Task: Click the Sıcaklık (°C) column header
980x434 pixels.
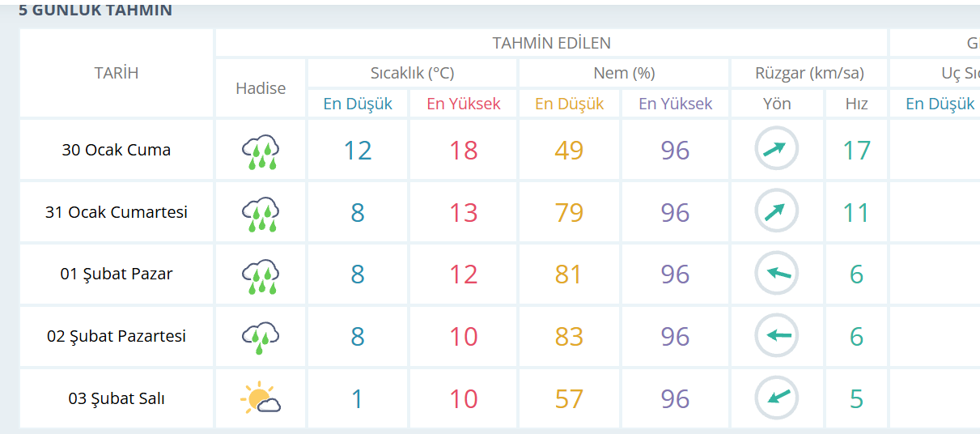Action: [412, 73]
